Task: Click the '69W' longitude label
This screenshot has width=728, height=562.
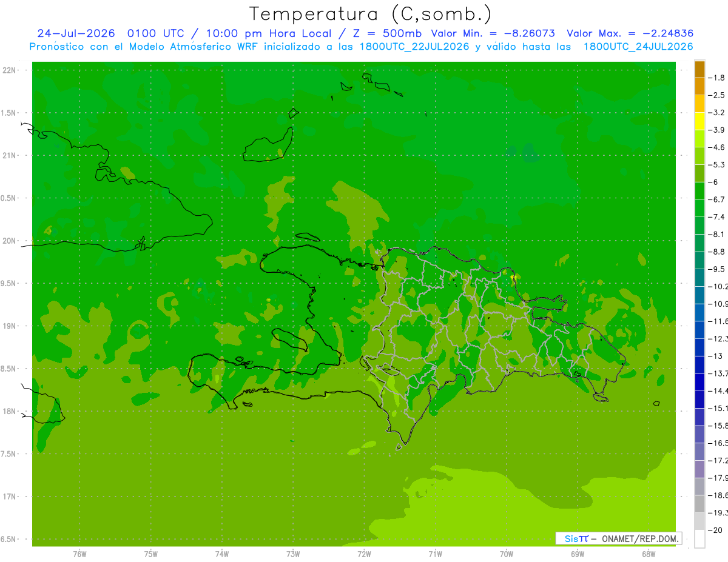Action: pyautogui.click(x=578, y=554)
